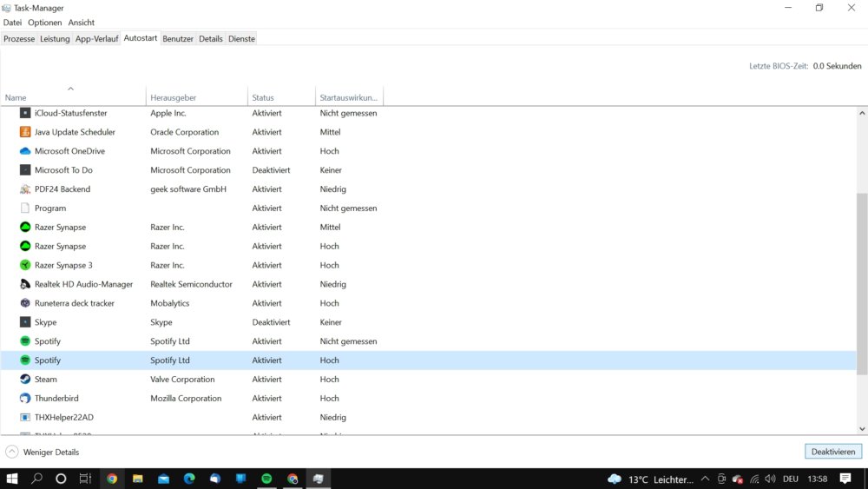Screen dimensions: 868x489
Task: Click the list scrollbar up arrow
Action: pyautogui.click(x=862, y=113)
